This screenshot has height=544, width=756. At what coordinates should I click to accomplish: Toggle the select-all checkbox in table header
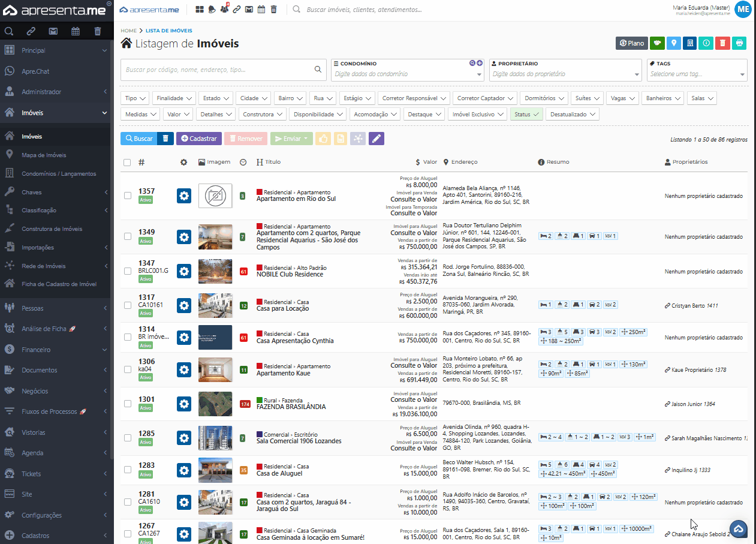127,163
